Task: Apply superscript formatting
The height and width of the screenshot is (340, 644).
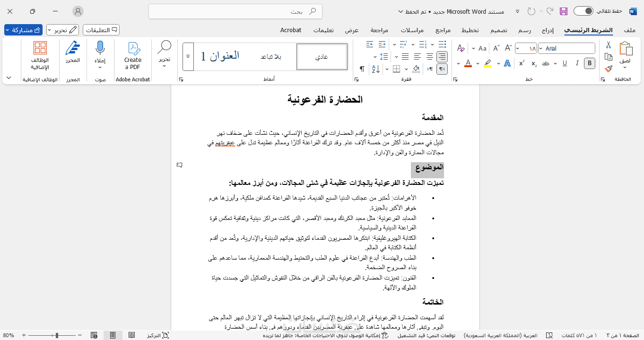Action: coord(522,63)
